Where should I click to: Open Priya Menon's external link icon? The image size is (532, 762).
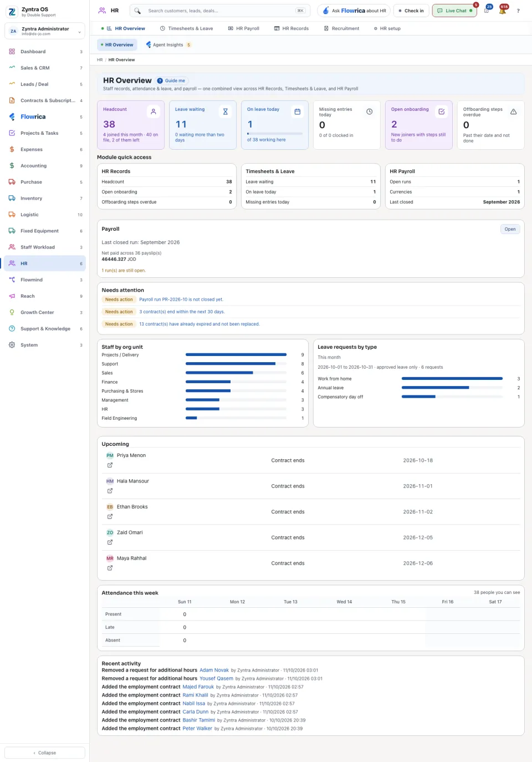click(x=110, y=465)
